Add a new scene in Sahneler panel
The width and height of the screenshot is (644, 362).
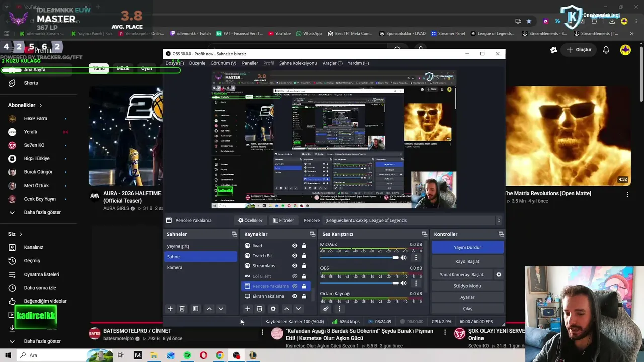[x=170, y=309]
